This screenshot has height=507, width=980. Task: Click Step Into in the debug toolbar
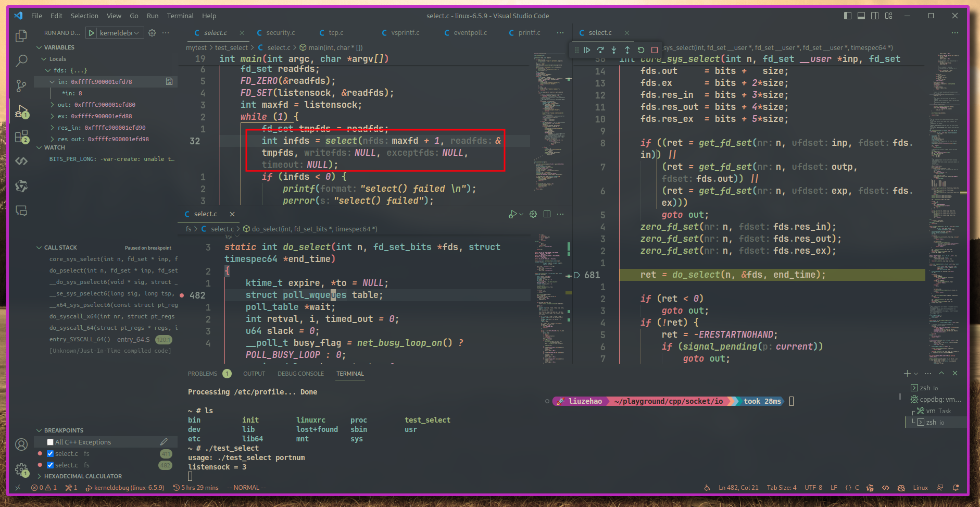(614, 50)
